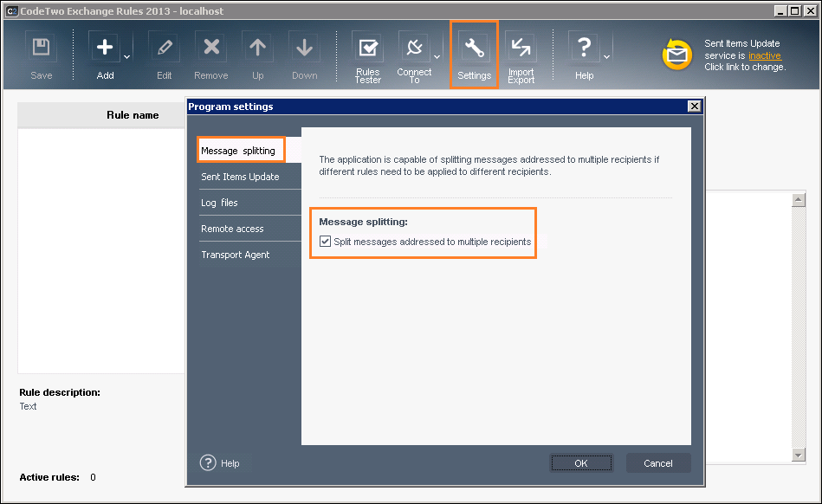Click the Sent Items Update envelope icon
This screenshot has height=504, width=822.
pyautogui.click(x=676, y=55)
